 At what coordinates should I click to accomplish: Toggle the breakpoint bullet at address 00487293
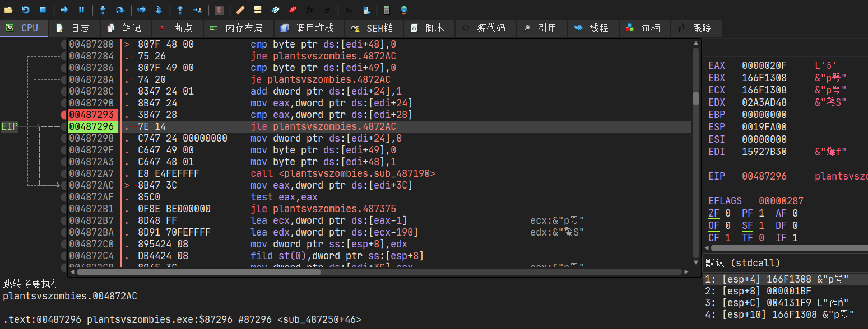pyautogui.click(x=64, y=115)
